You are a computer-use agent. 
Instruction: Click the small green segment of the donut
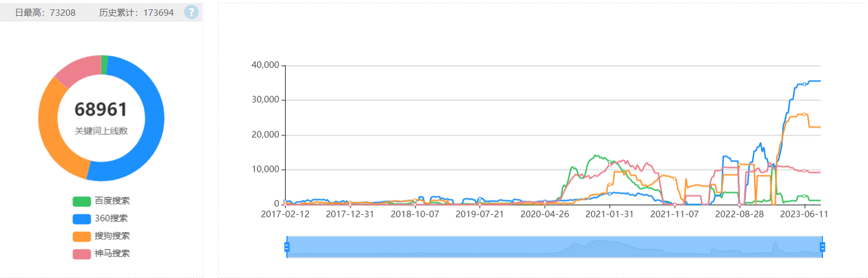click(105, 65)
